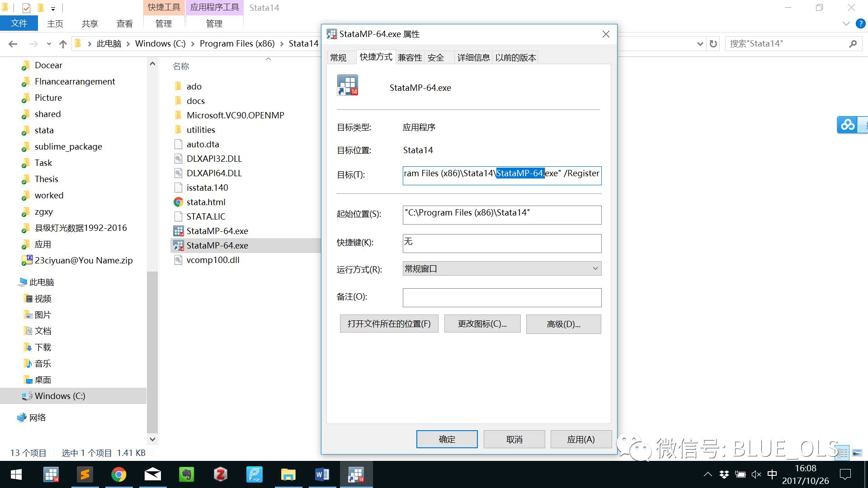Select the 起始位置 text input field
The image size is (868, 488).
501,213
